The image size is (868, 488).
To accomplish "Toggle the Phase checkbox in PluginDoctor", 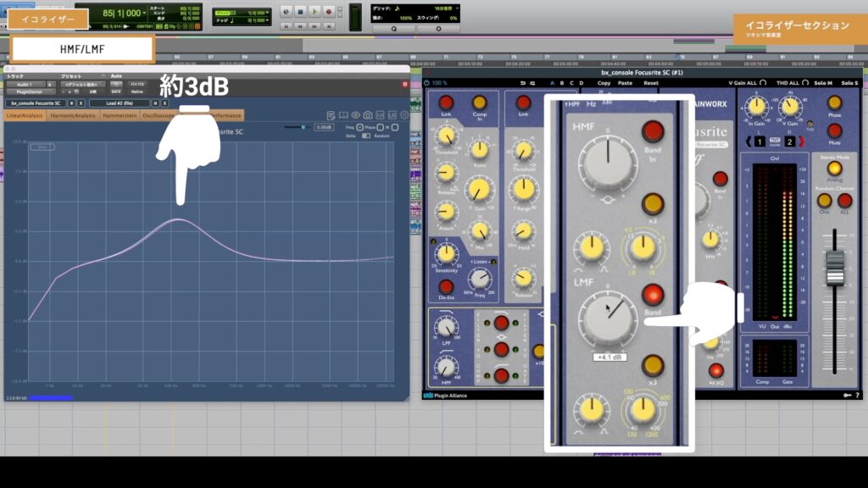I will pos(381,127).
